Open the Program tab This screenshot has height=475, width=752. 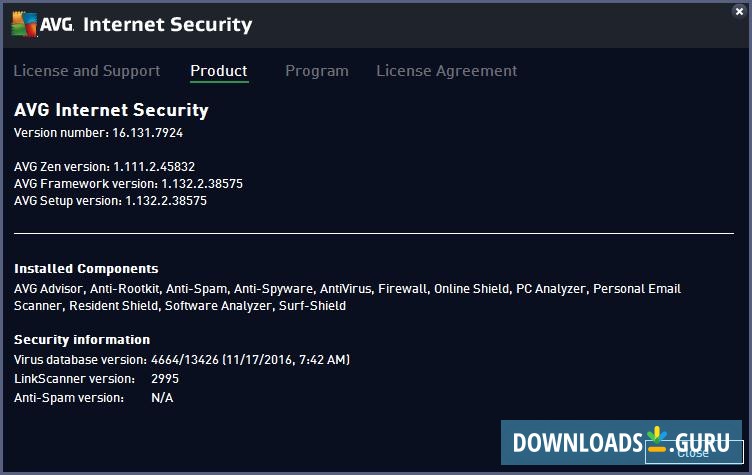tap(317, 71)
